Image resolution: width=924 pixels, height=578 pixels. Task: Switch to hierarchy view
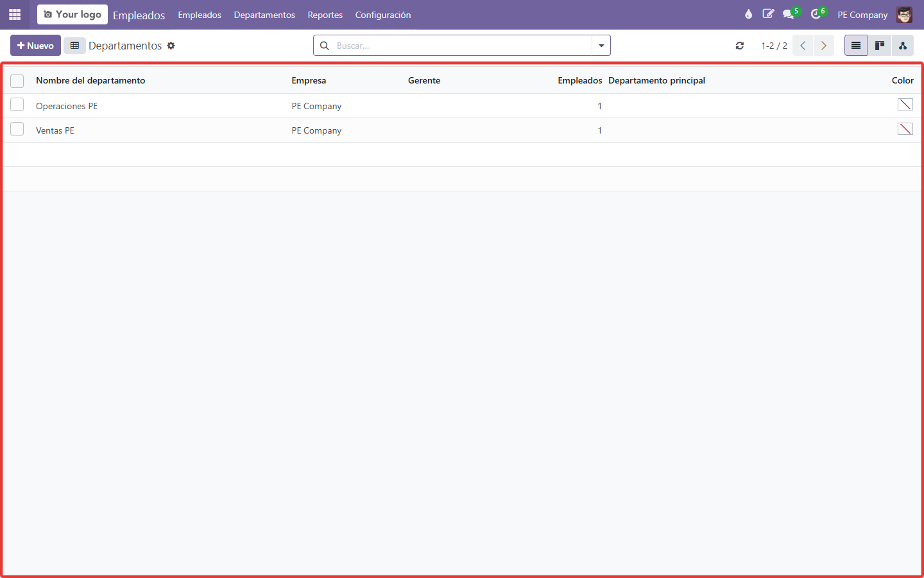tap(902, 46)
